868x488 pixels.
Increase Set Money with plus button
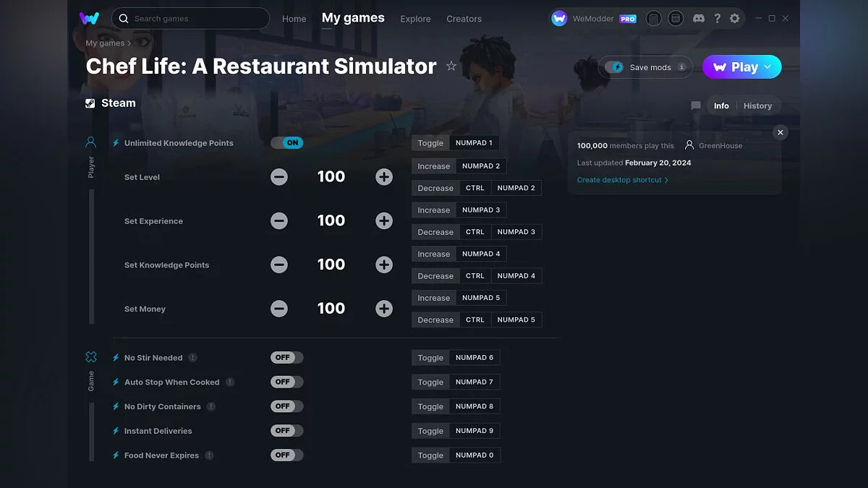(x=384, y=309)
